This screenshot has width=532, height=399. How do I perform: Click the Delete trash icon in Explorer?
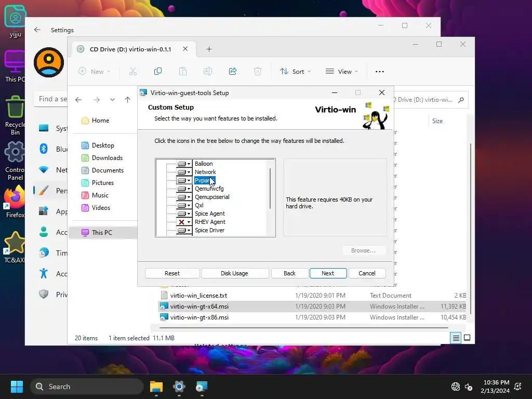tap(258, 72)
